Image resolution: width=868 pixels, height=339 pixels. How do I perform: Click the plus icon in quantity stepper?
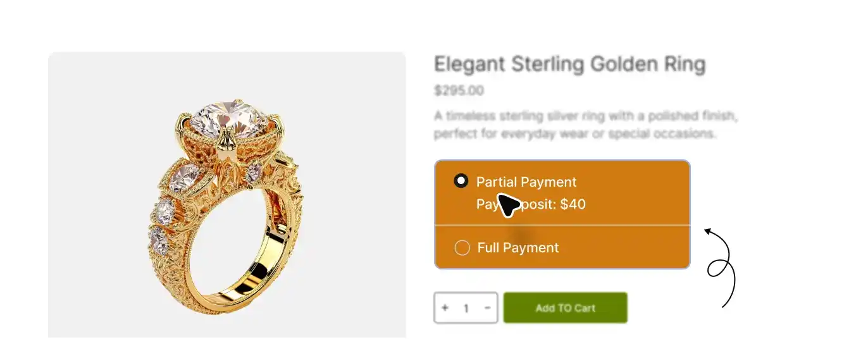click(x=445, y=308)
